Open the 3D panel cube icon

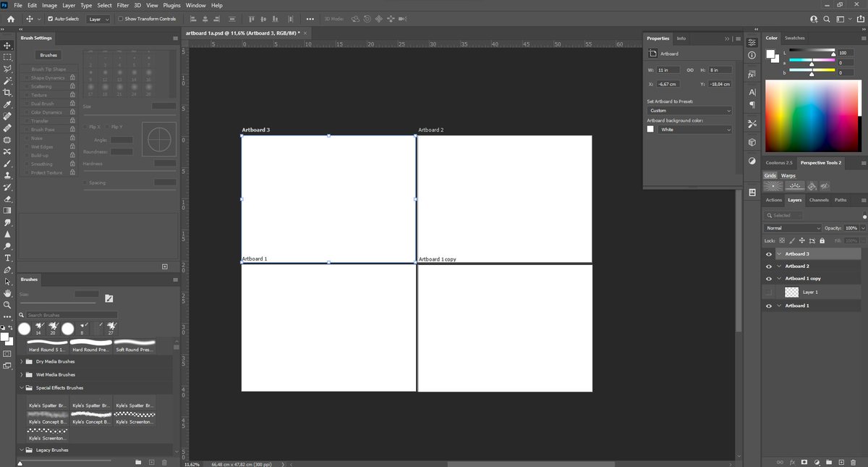pos(752,143)
